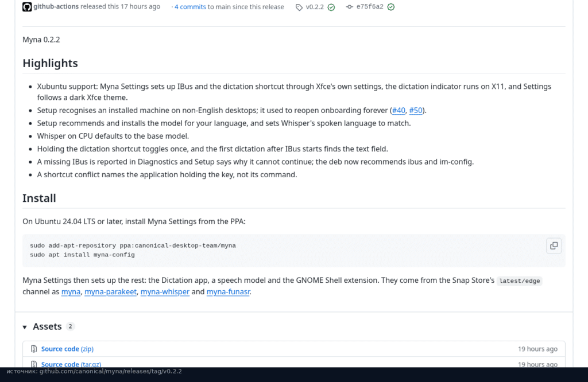Image resolution: width=588 pixels, height=382 pixels.
Task: Click 'released this 17 hours ago' text
Action: (120, 6)
